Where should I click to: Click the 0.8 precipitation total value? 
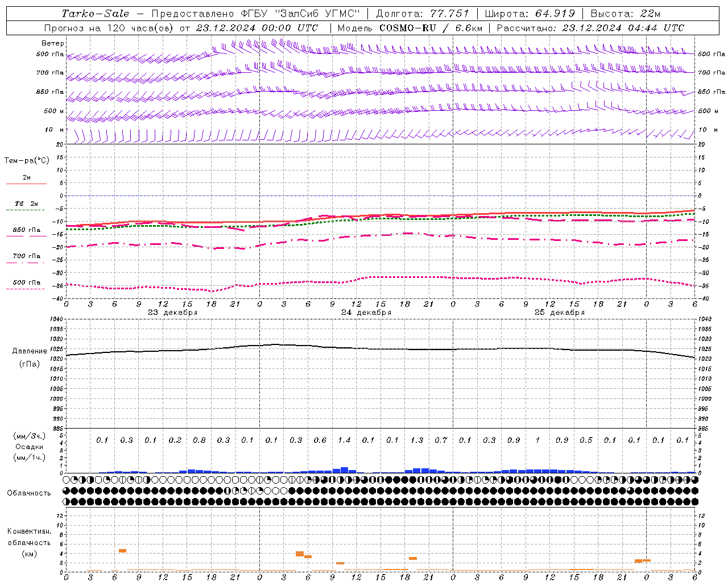pyautogui.click(x=199, y=440)
